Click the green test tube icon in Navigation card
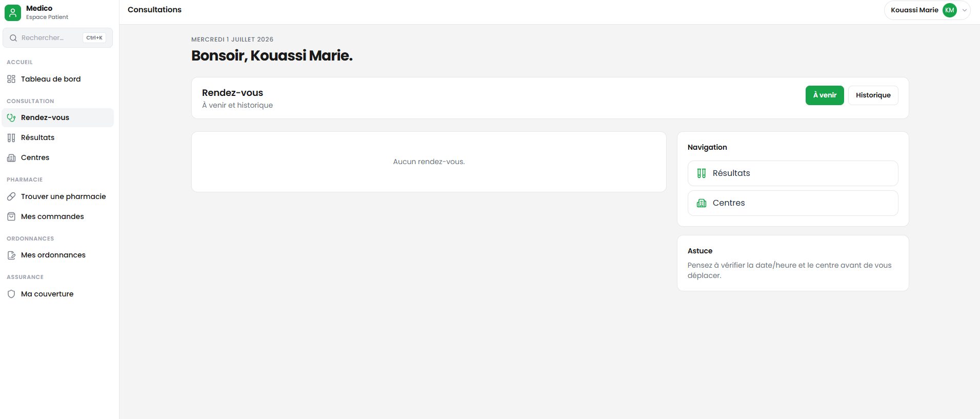This screenshot has height=419, width=980. [x=702, y=173]
